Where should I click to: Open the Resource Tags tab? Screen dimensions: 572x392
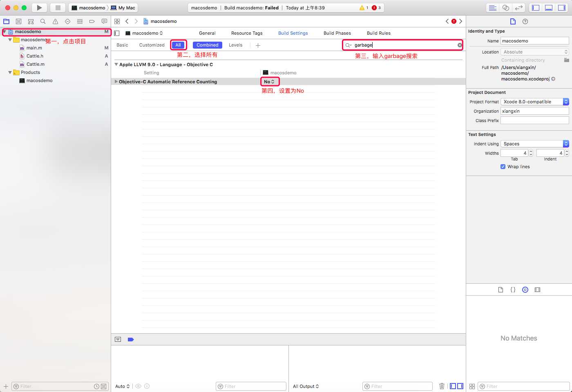[247, 33]
